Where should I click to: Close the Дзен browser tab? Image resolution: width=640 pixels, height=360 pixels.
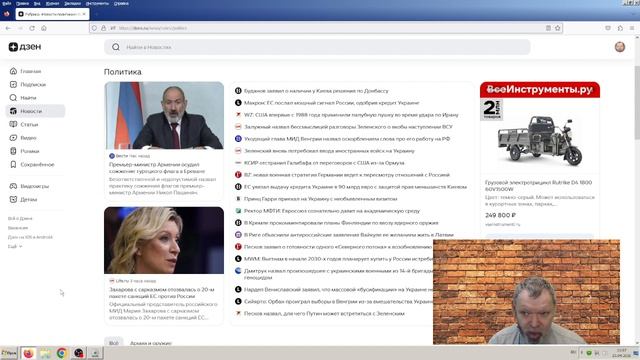(84, 14)
